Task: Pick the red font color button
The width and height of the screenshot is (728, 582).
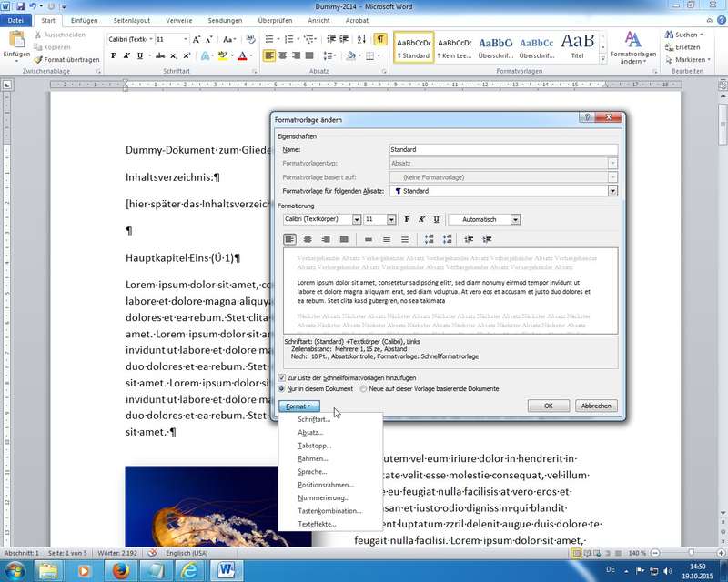Action: click(242, 55)
